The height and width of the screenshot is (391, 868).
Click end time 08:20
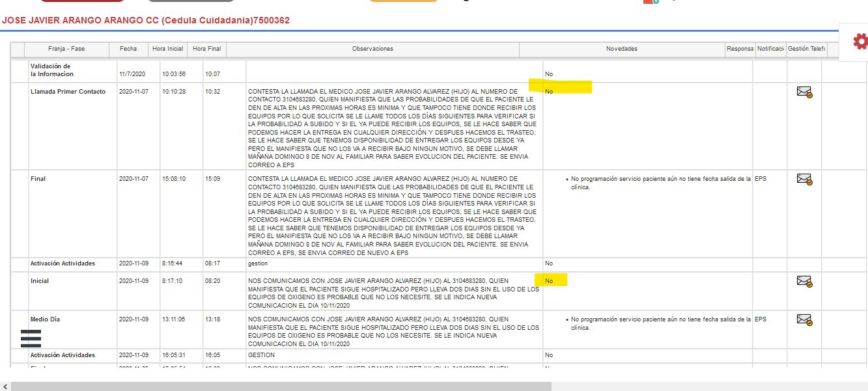click(212, 281)
